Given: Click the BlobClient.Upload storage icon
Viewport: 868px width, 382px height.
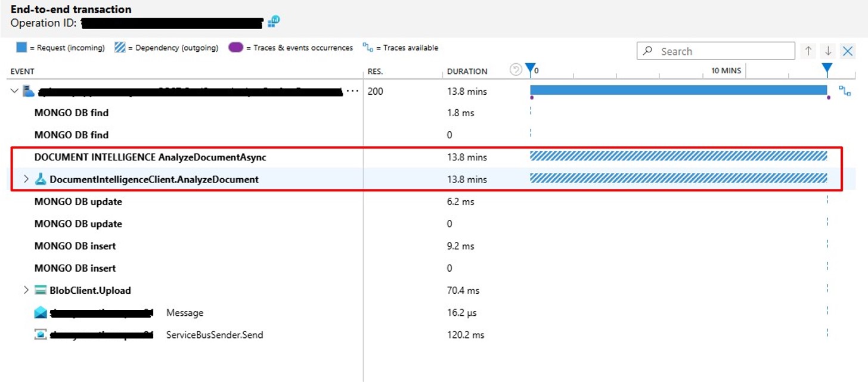Looking at the screenshot, I should click(x=39, y=290).
